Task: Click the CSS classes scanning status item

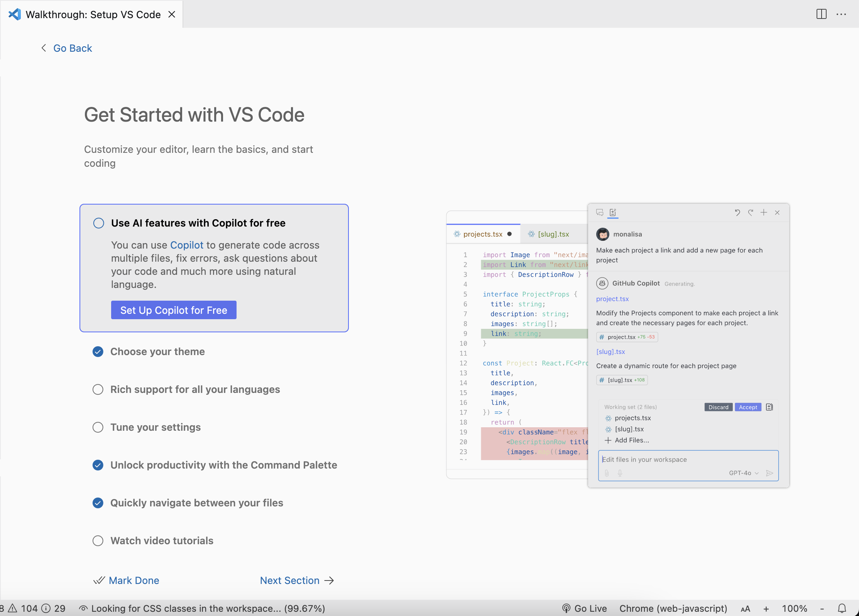Action: coord(202,608)
